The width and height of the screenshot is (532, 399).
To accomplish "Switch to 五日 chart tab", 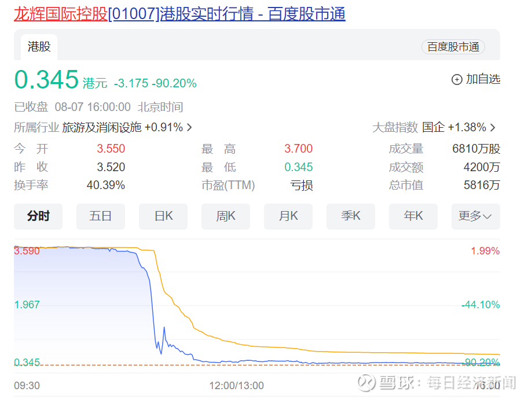I will (101, 216).
